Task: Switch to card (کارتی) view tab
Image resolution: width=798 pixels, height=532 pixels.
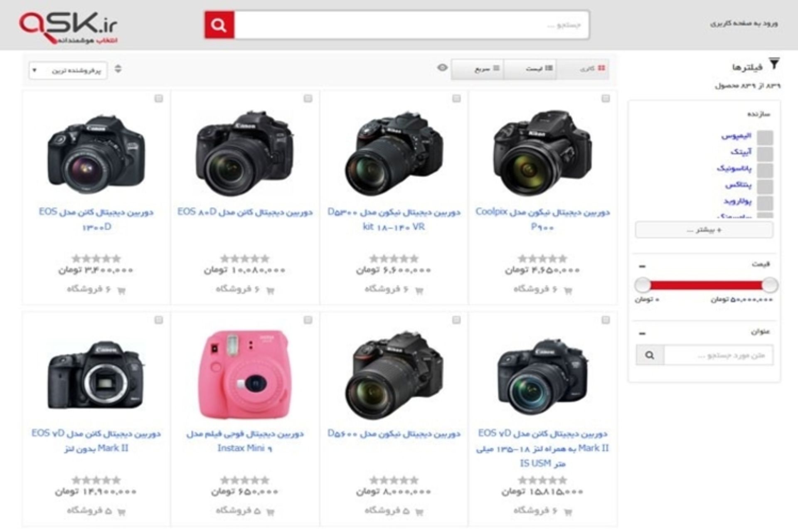Action: (583, 69)
